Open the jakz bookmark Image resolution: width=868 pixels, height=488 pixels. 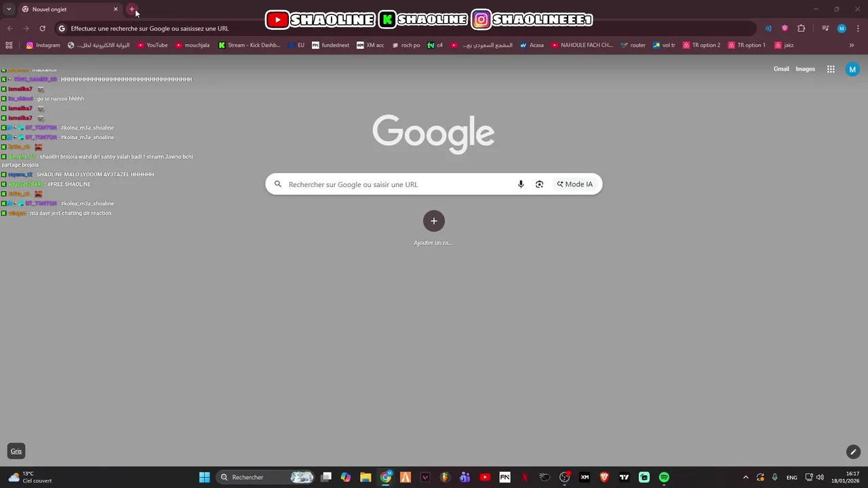point(784,45)
